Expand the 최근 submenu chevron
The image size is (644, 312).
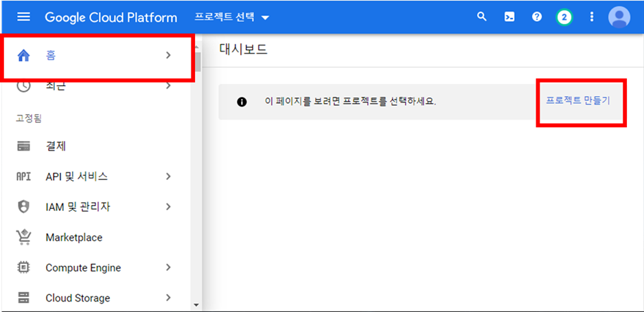168,86
